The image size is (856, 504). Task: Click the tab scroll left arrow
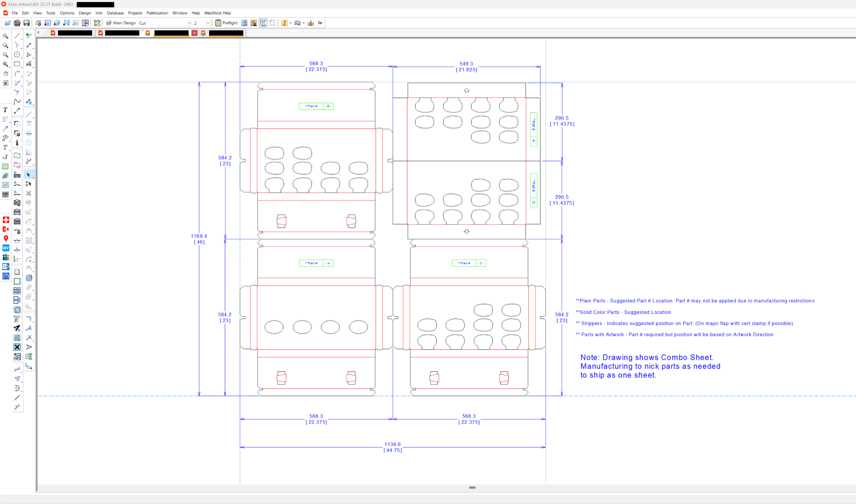(38, 33)
